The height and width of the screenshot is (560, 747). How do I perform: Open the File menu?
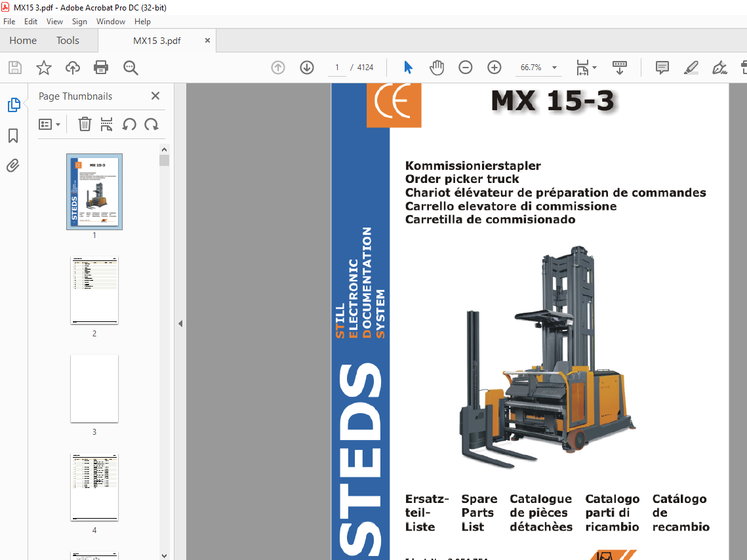tap(9, 22)
